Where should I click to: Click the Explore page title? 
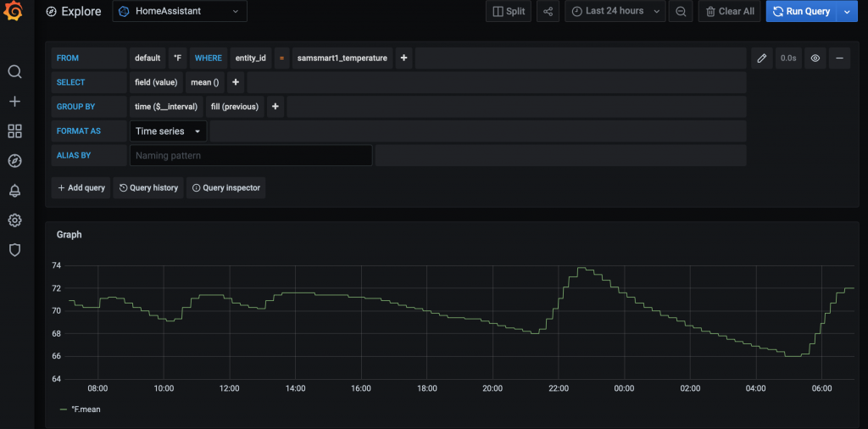(81, 11)
